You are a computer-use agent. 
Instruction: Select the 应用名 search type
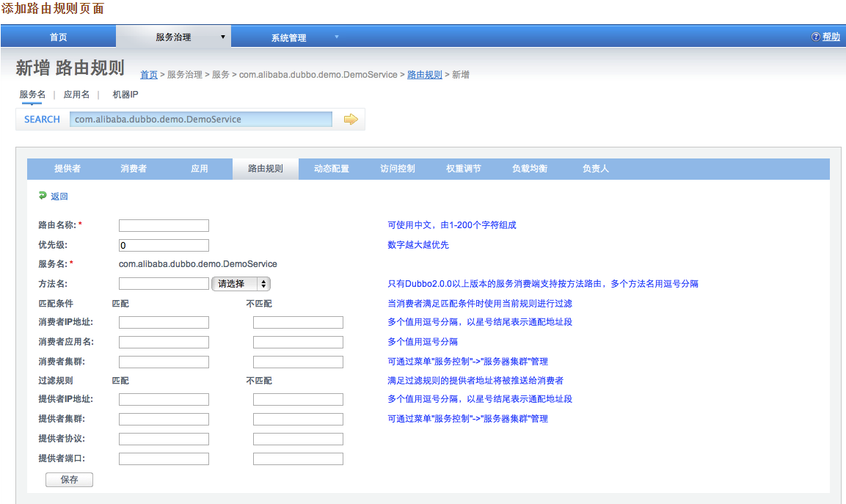(76, 95)
